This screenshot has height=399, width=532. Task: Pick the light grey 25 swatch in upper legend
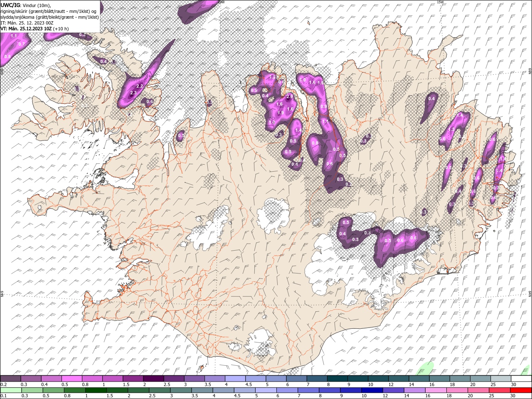[500, 379]
